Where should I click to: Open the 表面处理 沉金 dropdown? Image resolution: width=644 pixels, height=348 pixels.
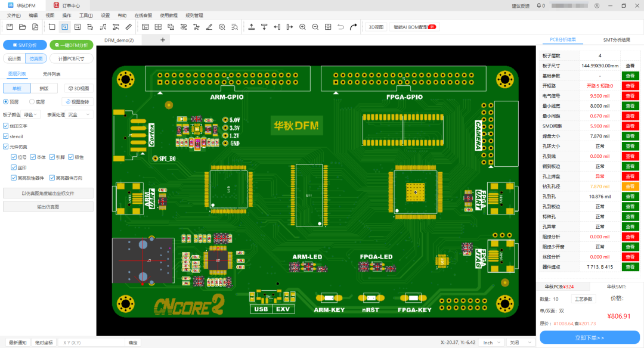click(x=80, y=115)
